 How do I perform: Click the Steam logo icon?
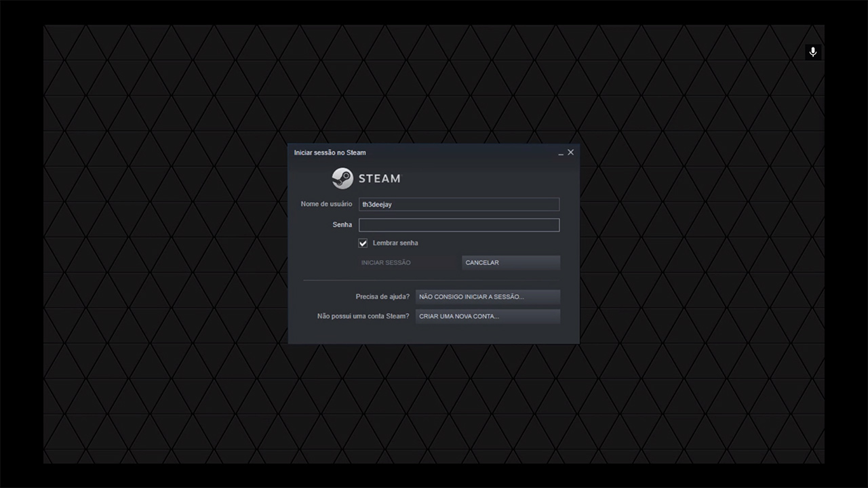342,178
